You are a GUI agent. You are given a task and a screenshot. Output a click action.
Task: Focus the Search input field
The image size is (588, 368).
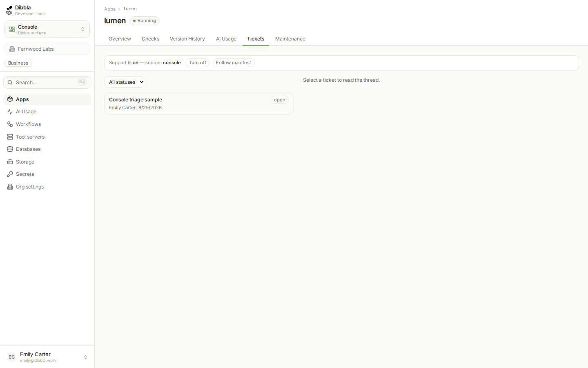click(47, 83)
